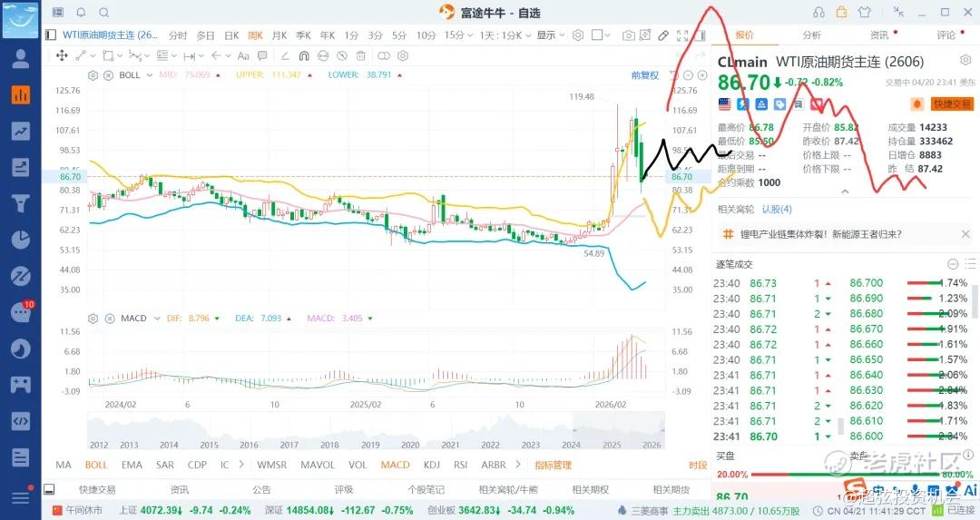Open the chat icon with badge 10

tap(21, 312)
